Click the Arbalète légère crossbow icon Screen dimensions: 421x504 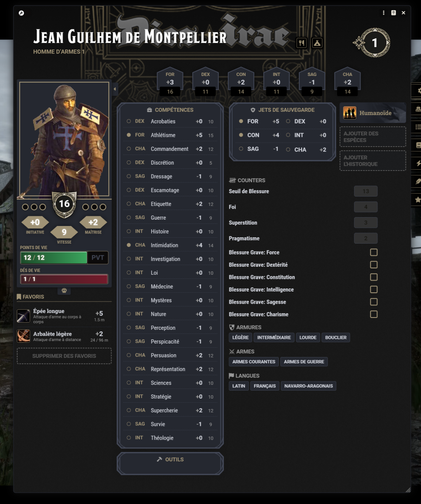[24, 336]
